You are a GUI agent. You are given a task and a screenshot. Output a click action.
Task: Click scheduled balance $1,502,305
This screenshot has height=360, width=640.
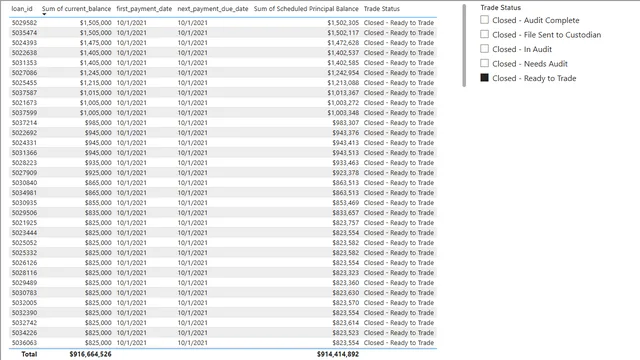(343, 23)
